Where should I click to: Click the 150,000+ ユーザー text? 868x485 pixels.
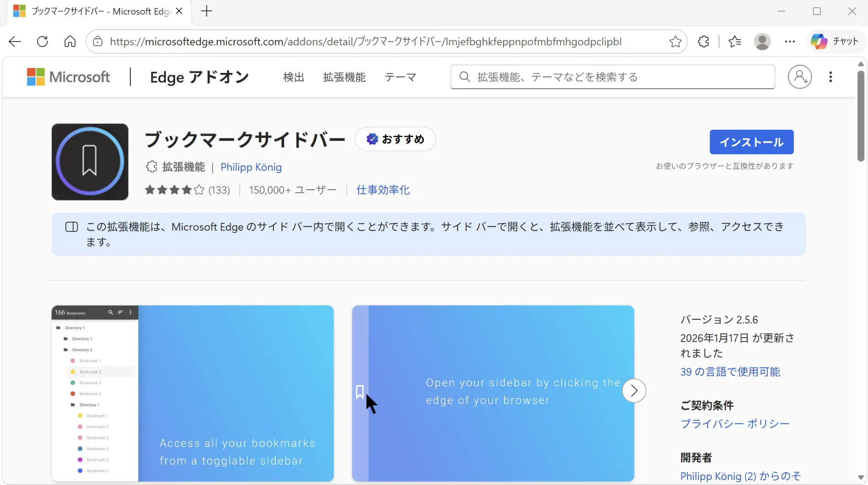pyautogui.click(x=293, y=190)
